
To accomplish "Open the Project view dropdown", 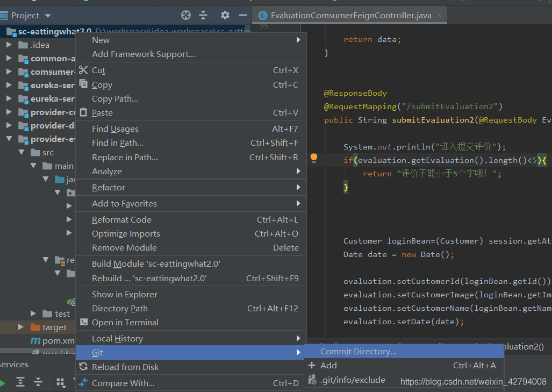I will tap(48, 16).
